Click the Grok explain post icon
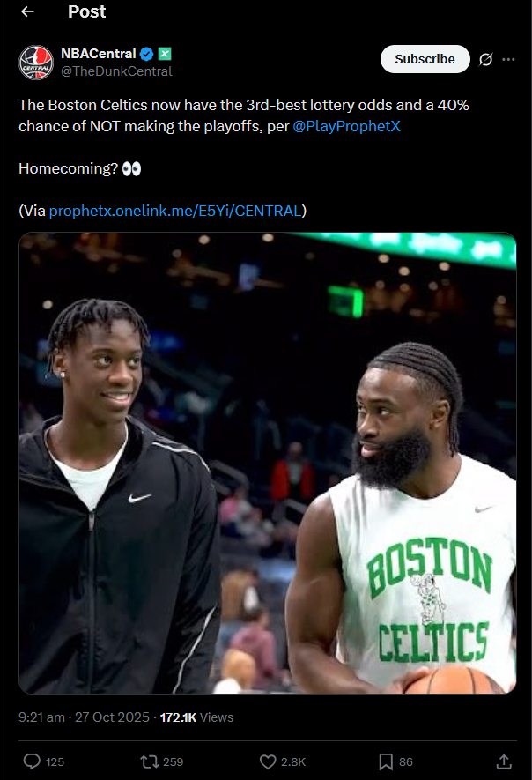 tap(486, 60)
